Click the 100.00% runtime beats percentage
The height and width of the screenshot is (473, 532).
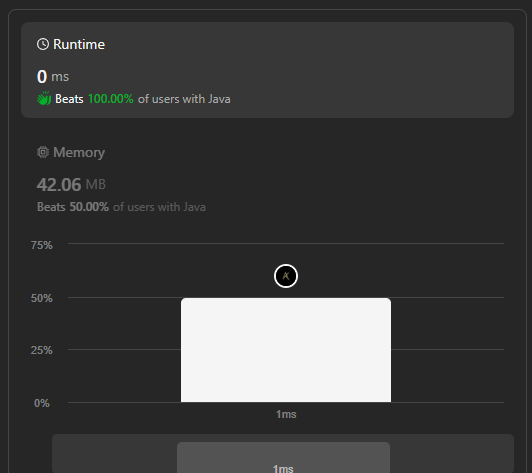111,99
